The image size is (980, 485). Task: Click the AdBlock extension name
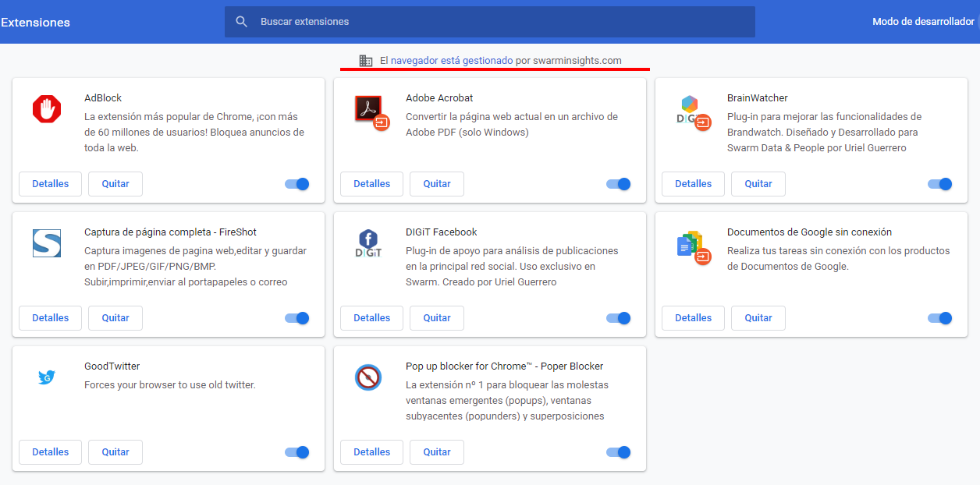coord(103,98)
